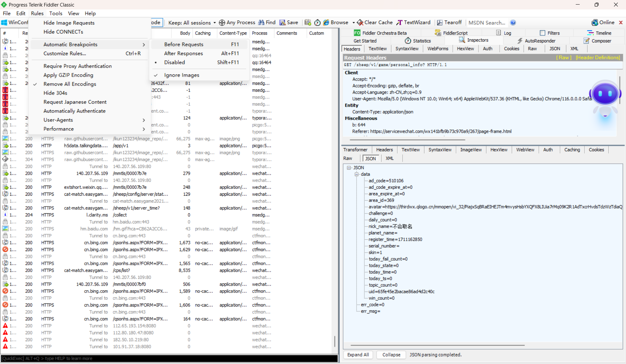This screenshot has width=626, height=364.
Task: Click the request headers horizontal scrollbar
Action: tap(407, 140)
